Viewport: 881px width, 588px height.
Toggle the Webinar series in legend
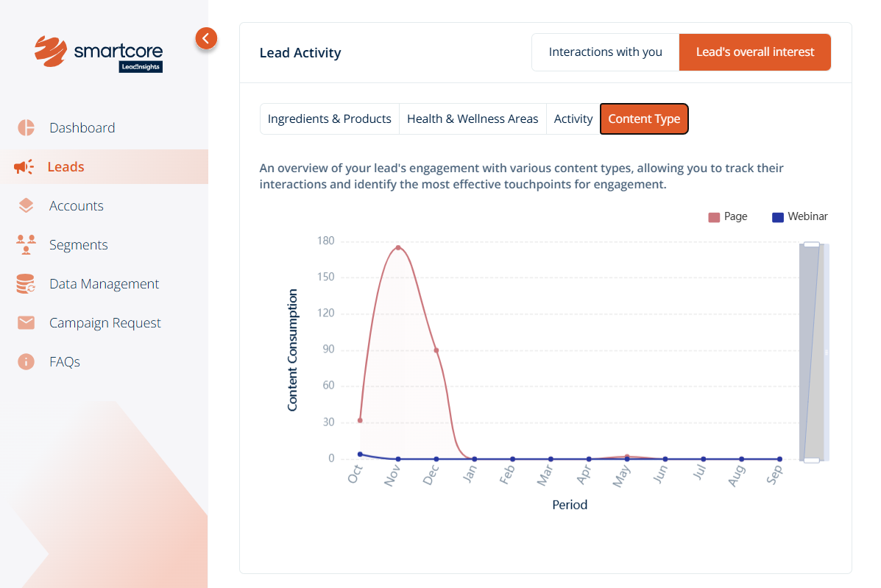799,217
